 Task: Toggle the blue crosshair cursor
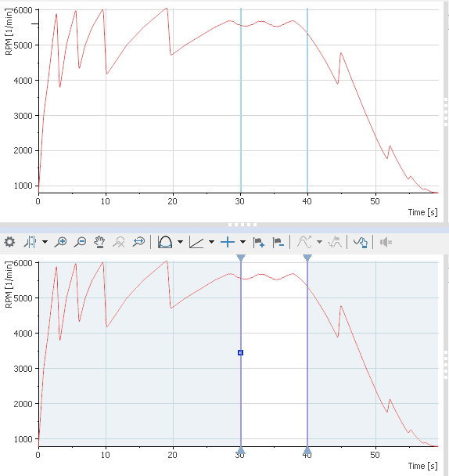click(228, 242)
